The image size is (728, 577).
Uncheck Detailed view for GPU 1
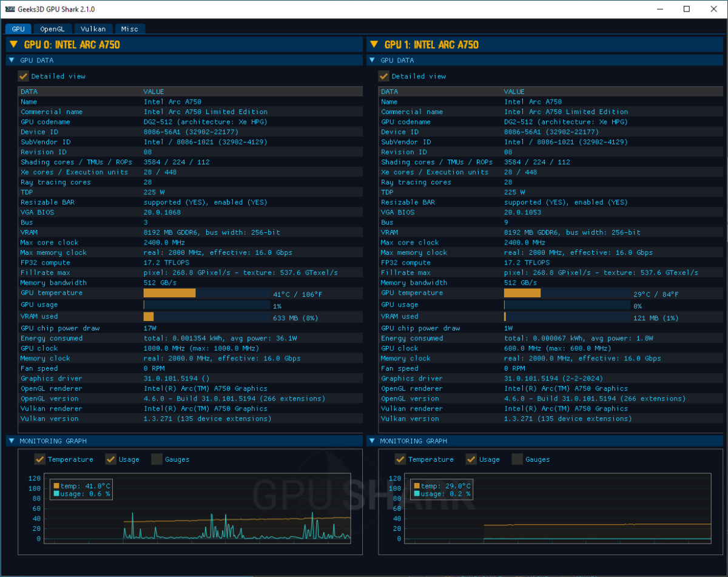384,76
